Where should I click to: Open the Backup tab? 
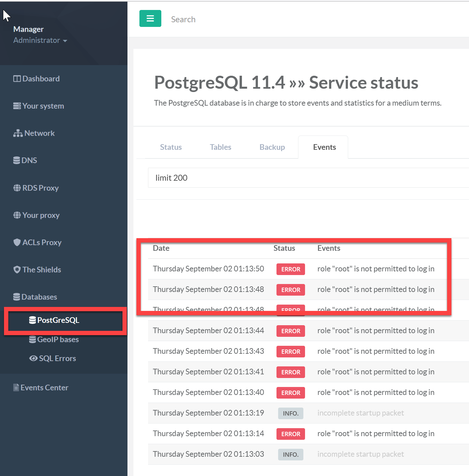tap(272, 147)
